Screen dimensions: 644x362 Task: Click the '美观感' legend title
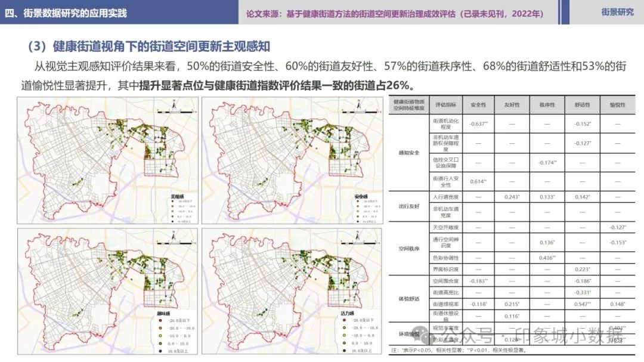pos(178,196)
